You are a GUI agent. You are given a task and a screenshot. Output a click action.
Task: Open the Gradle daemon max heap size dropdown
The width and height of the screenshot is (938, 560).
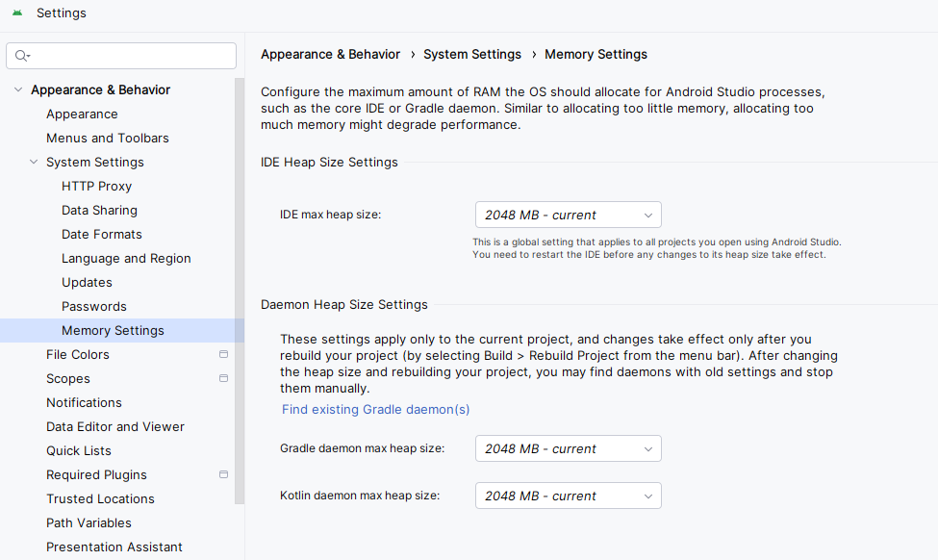coord(569,448)
